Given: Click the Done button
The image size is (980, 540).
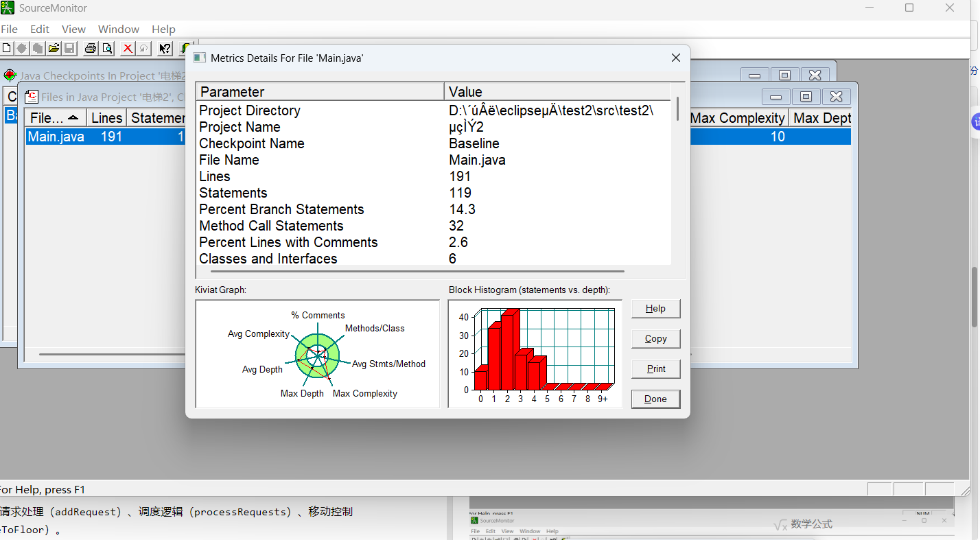Looking at the screenshot, I should click(x=655, y=399).
